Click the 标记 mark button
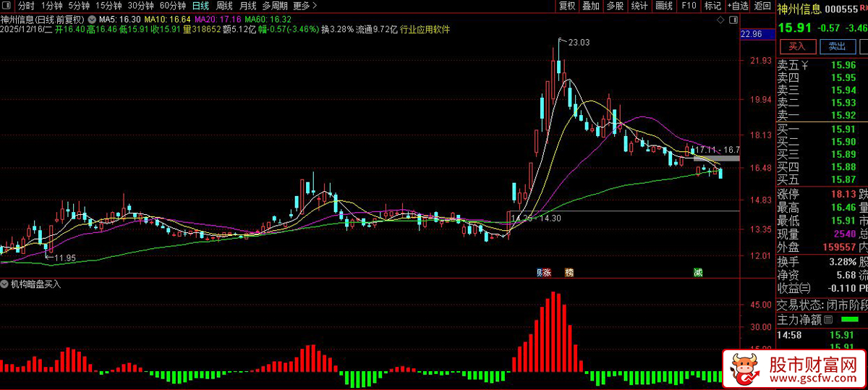Viewport: 868px width, 390px height. click(712, 6)
